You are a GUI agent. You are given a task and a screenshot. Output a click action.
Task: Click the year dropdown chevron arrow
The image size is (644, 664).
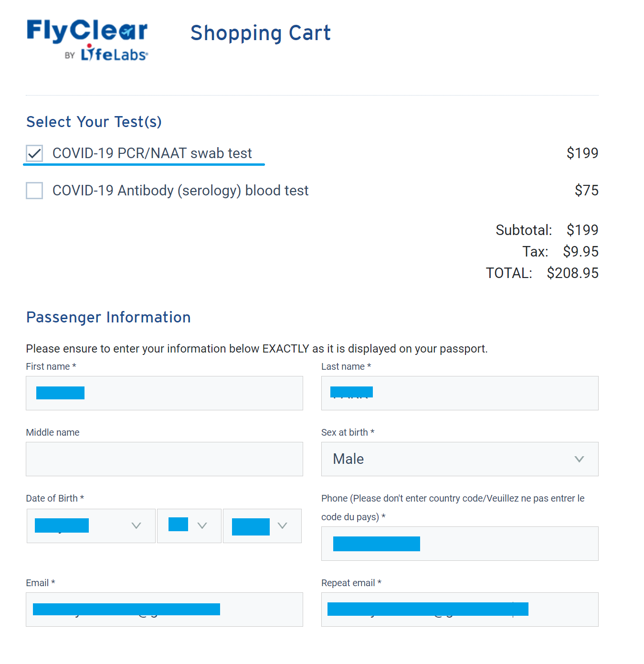click(x=282, y=525)
